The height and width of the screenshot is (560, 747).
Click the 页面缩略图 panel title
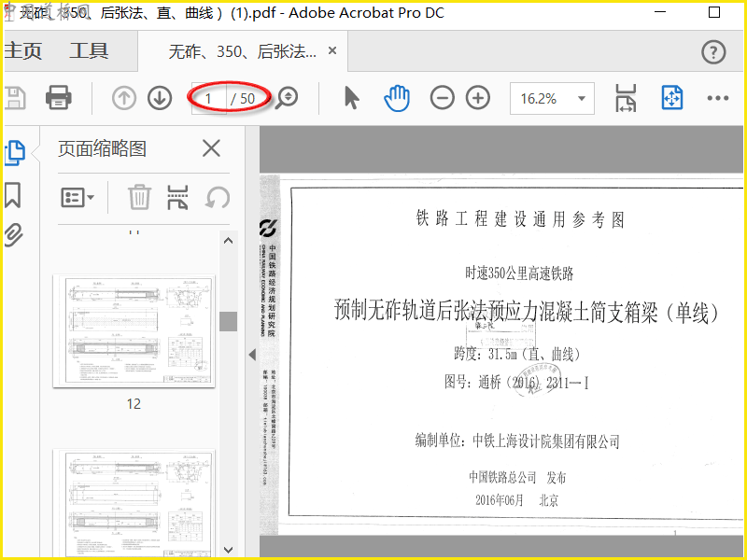click(102, 148)
